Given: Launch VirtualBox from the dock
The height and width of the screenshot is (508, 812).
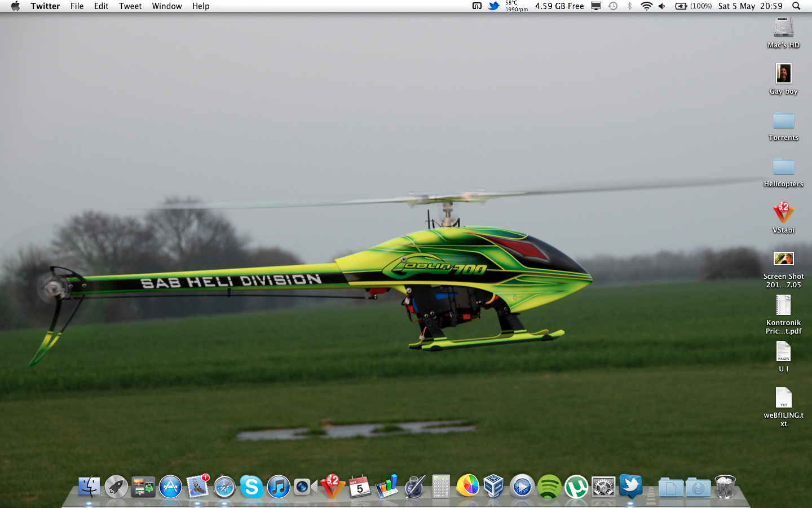Looking at the screenshot, I should pos(494,487).
